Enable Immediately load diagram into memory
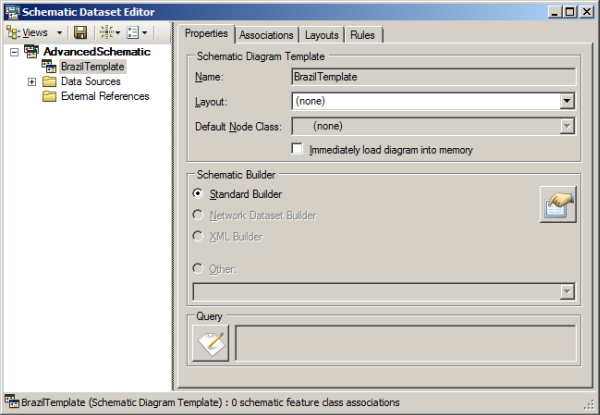 pos(297,149)
